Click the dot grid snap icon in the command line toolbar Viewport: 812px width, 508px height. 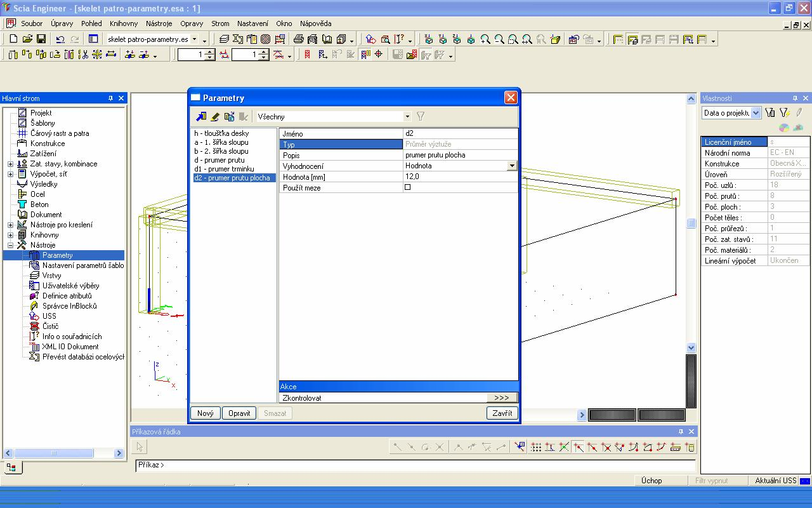[536, 447]
